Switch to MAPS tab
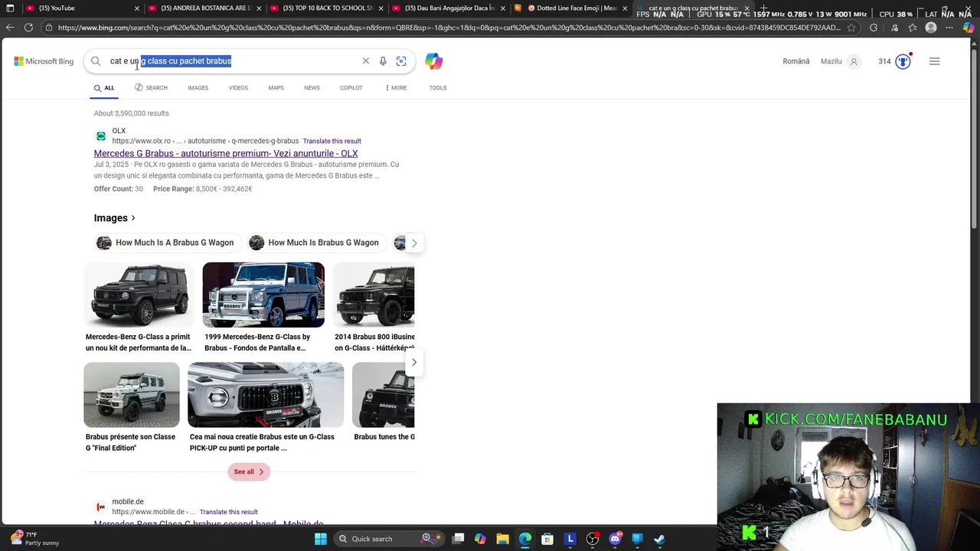This screenshot has height=551, width=980. point(276,88)
